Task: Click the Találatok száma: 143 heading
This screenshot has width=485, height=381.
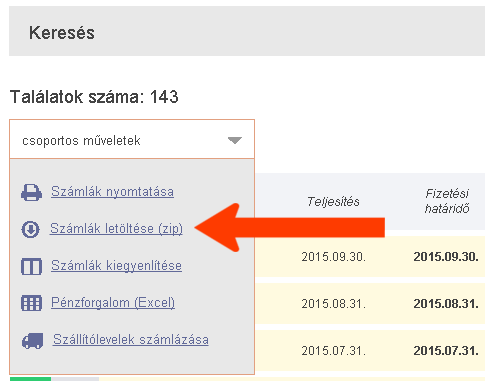Action: point(94,97)
